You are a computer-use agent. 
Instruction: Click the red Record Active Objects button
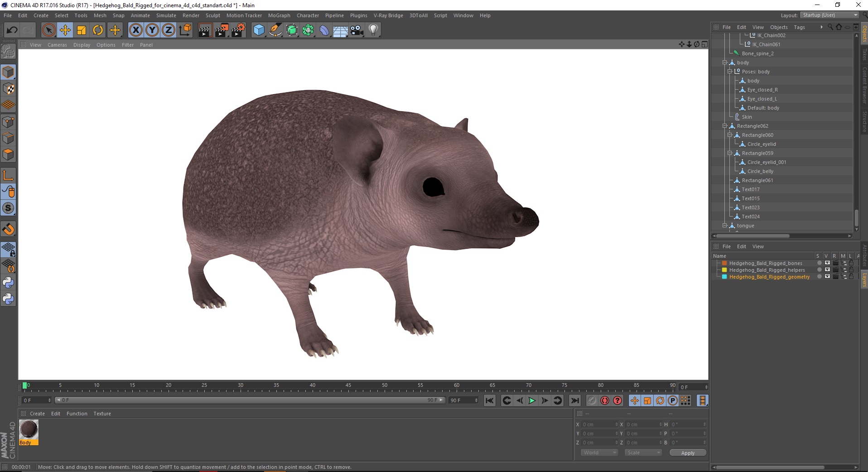tap(605, 400)
